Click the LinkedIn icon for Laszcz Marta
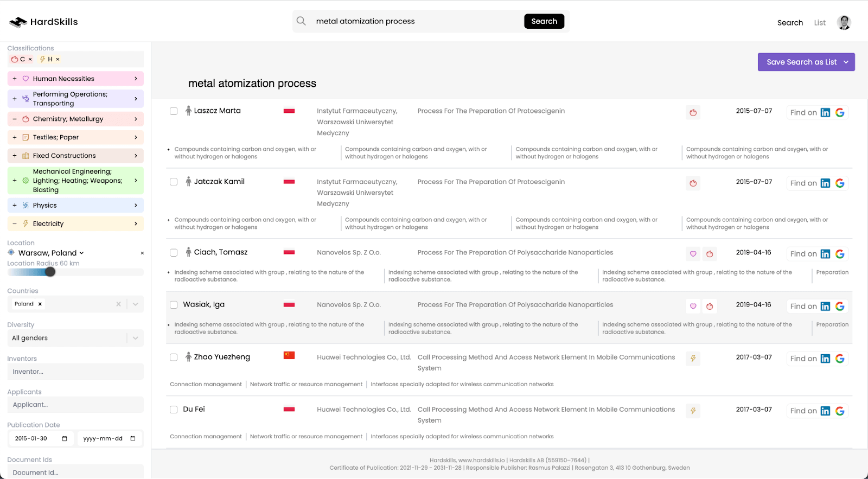868x479 pixels. 825,113
